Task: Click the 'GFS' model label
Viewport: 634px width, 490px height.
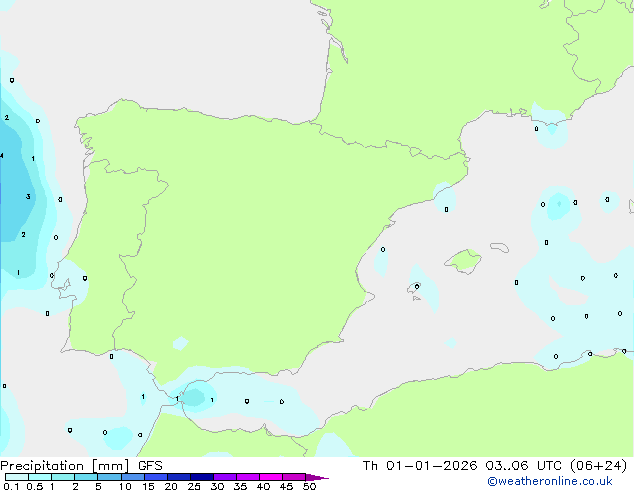Action: (x=150, y=466)
